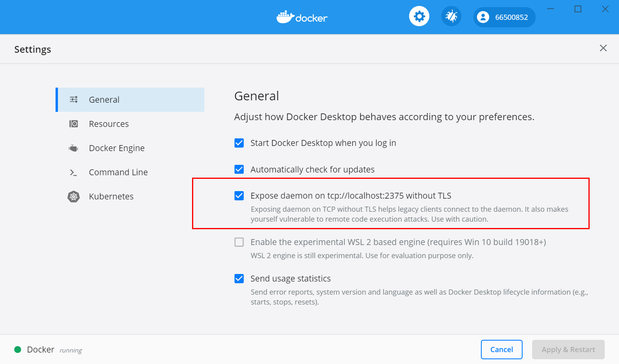Open the 66500852 account menu
Screen dimensions: 619x364
[x=504, y=17]
